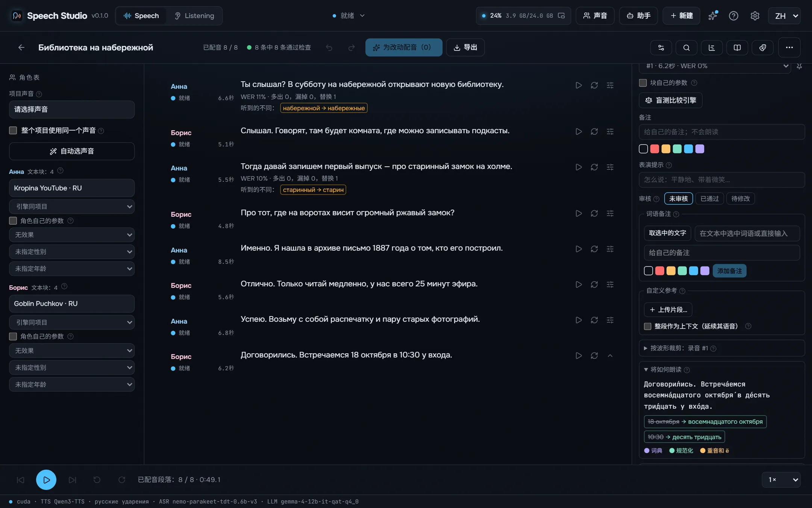Click the 上传片段 upload button
The width and height of the screenshot is (812, 508).
pos(668,310)
